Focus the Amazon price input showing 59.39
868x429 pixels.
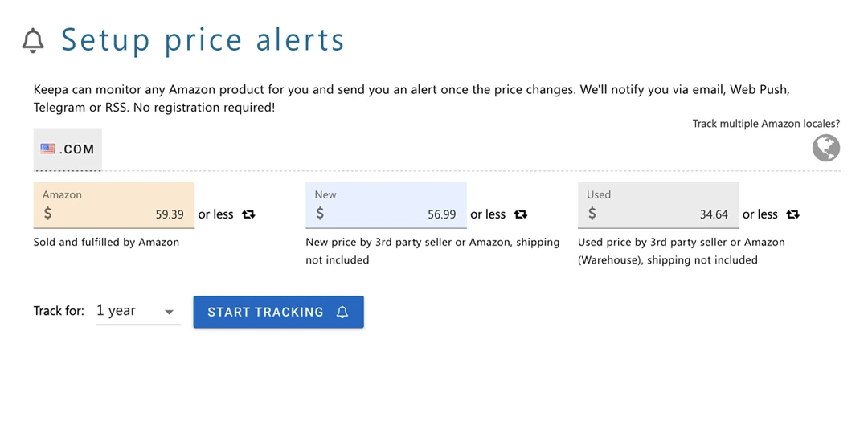(x=121, y=214)
